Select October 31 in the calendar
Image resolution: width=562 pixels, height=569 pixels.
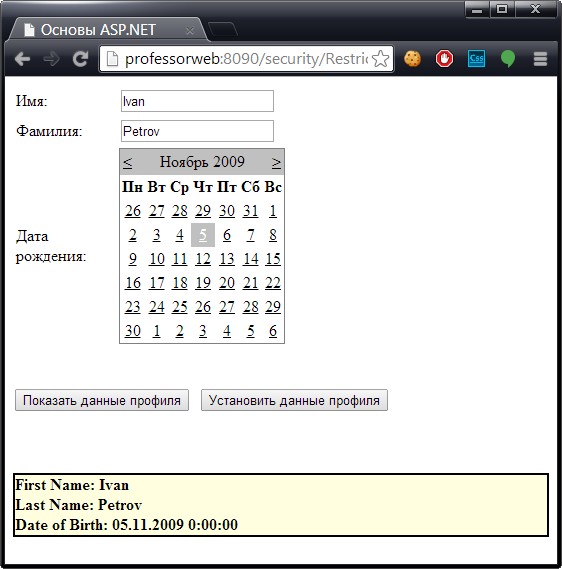[250, 211]
